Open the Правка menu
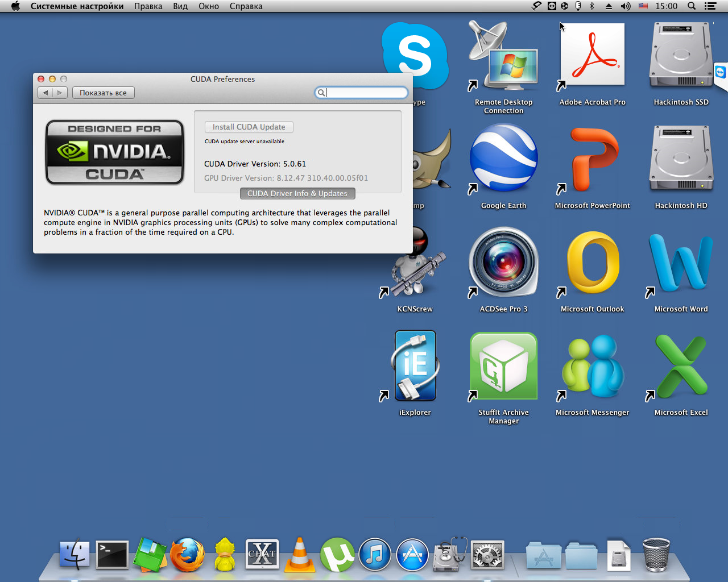This screenshot has height=582, width=728. (148, 6)
